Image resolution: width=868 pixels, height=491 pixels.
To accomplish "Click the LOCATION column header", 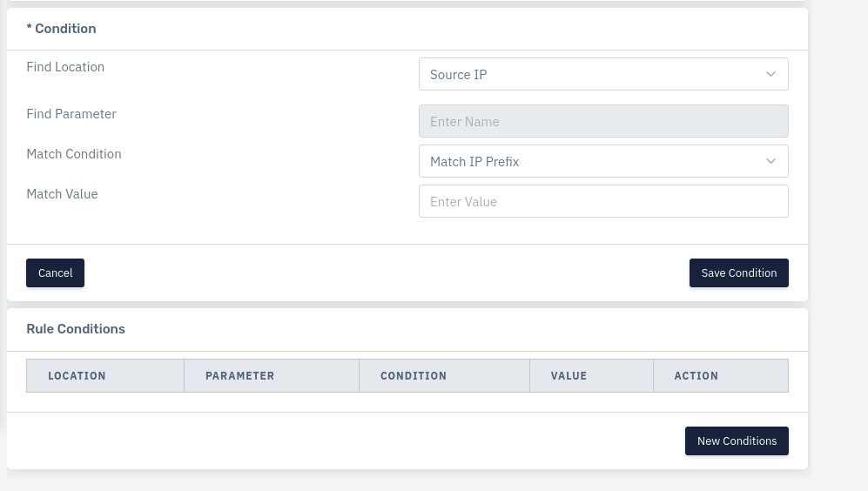I will tap(77, 376).
